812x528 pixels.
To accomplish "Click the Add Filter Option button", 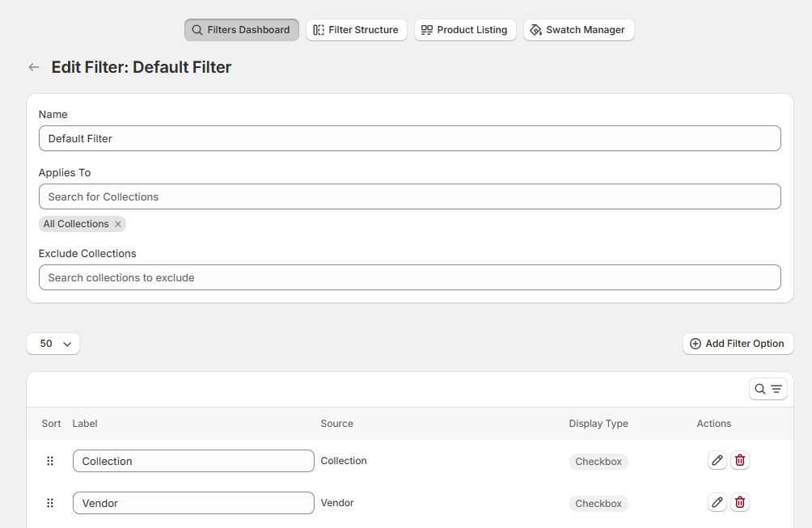I will [738, 344].
